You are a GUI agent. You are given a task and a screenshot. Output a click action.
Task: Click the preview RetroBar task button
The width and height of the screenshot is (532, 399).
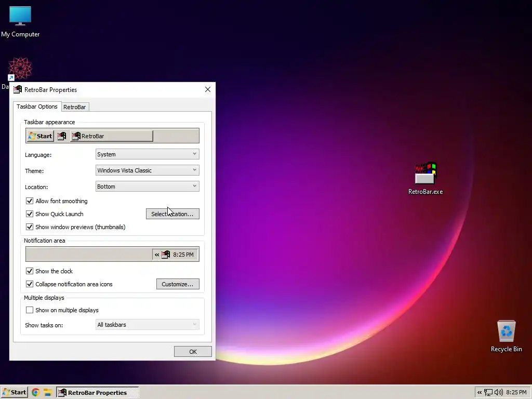click(x=112, y=136)
